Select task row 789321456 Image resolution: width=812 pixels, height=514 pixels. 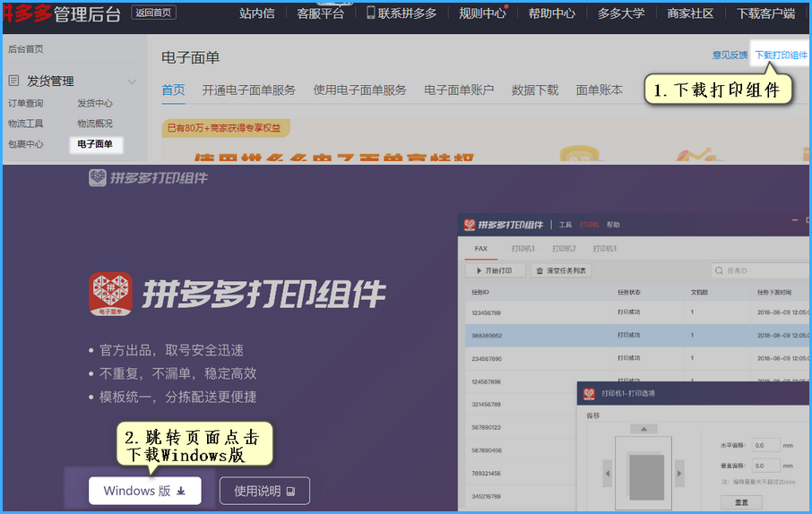pyautogui.click(x=521, y=473)
